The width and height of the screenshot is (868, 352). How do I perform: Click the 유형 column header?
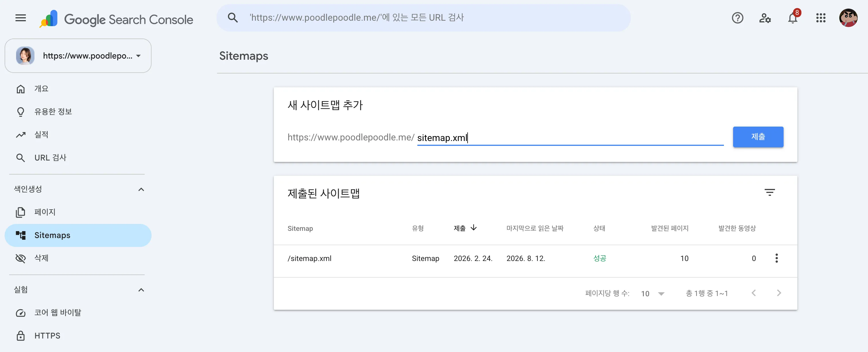(x=417, y=228)
